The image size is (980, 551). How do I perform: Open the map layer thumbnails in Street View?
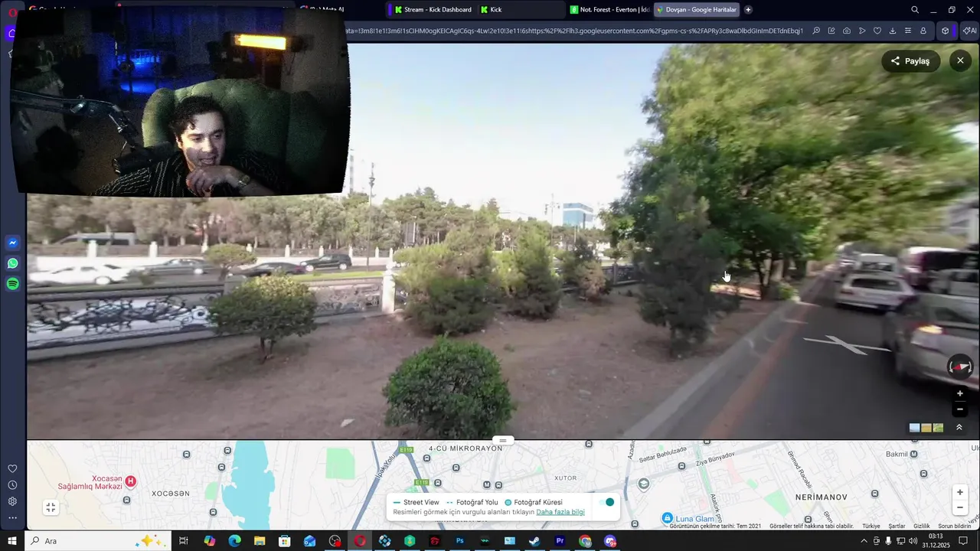point(926,428)
